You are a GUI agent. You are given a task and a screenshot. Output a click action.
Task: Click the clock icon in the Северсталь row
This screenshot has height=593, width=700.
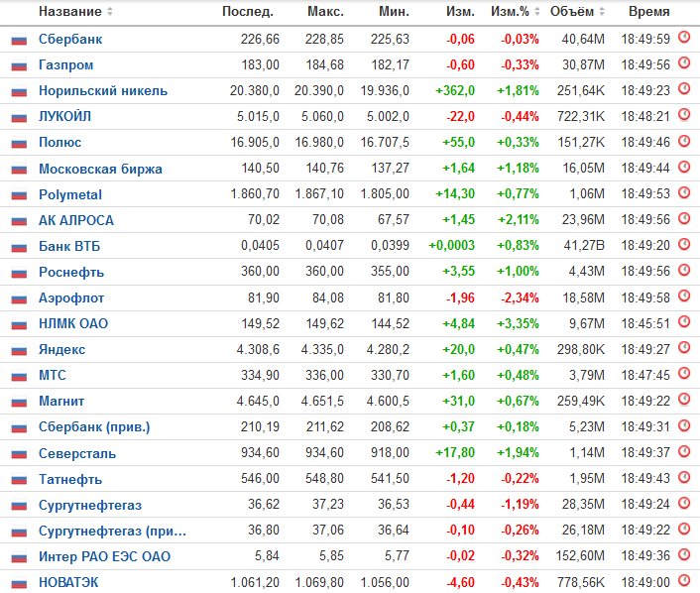point(684,451)
